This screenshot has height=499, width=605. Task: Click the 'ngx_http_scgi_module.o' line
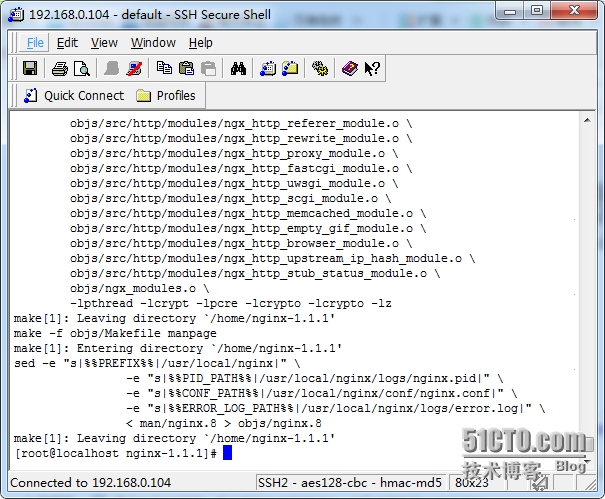tap(230, 198)
